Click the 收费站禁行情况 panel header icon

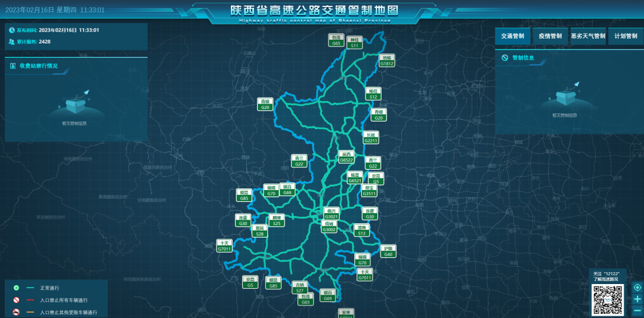point(13,66)
